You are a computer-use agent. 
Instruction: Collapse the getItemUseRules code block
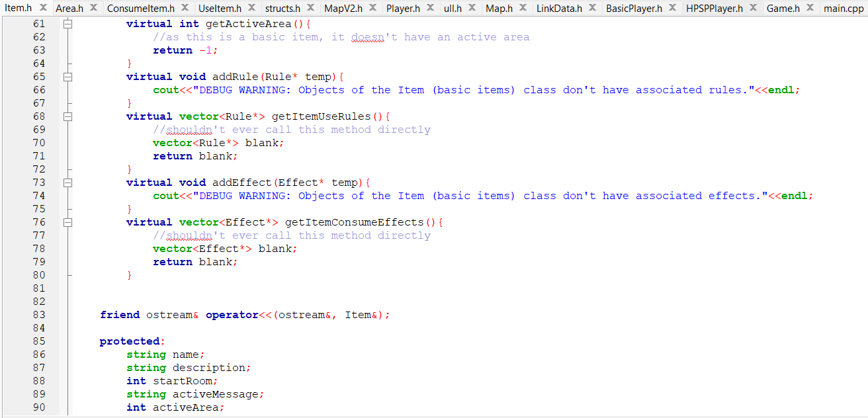point(67,116)
